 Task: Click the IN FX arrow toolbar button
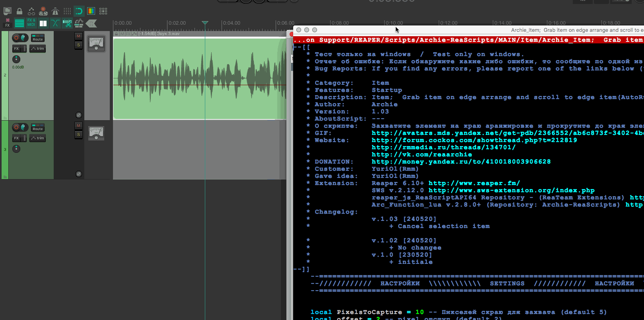point(91,23)
